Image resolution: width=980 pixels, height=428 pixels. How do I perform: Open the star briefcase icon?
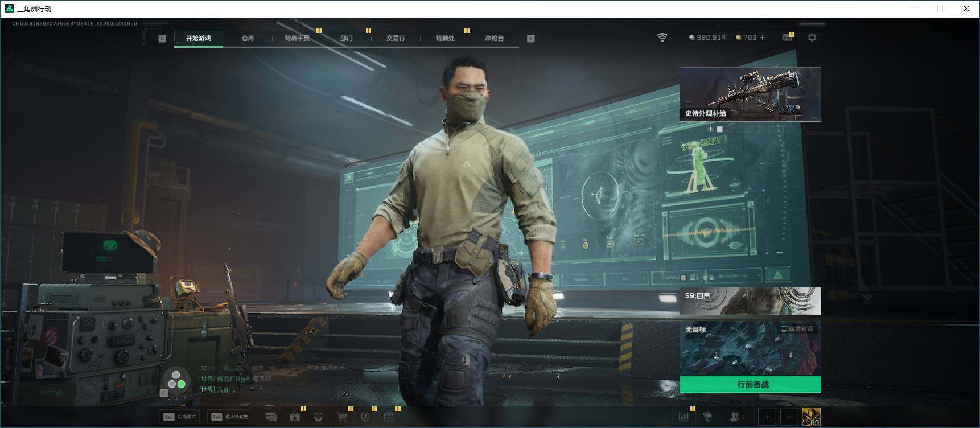[295, 417]
